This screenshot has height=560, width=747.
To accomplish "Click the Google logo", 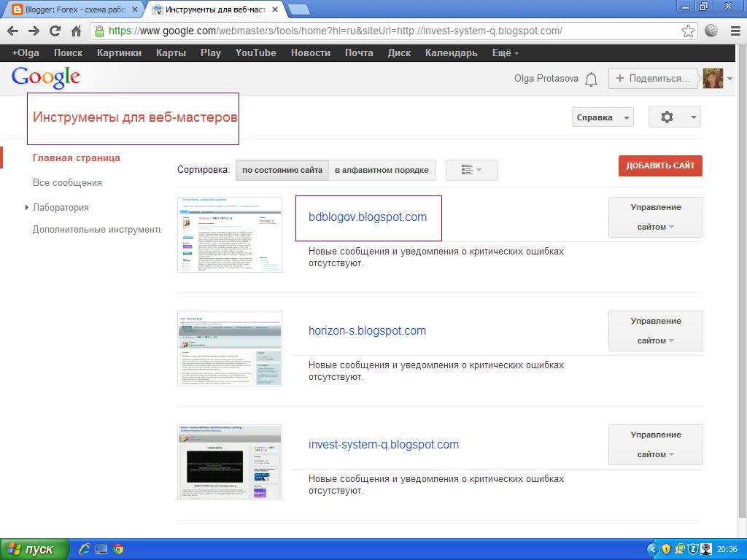I will [x=46, y=77].
